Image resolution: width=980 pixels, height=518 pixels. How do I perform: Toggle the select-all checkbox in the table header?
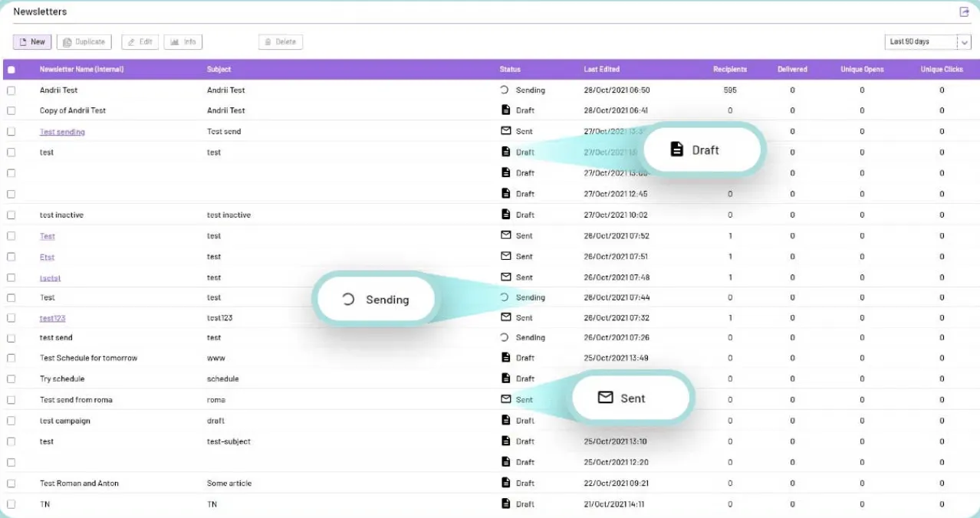tap(11, 70)
